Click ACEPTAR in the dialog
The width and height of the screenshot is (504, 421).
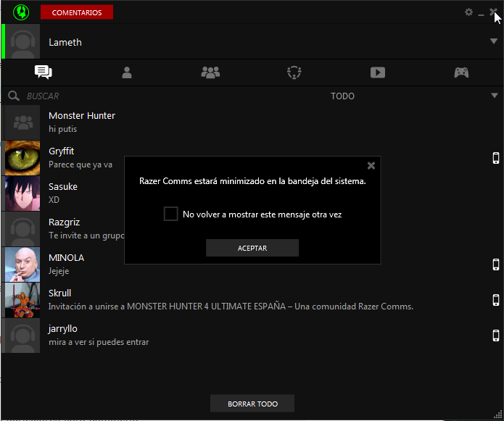coord(252,248)
